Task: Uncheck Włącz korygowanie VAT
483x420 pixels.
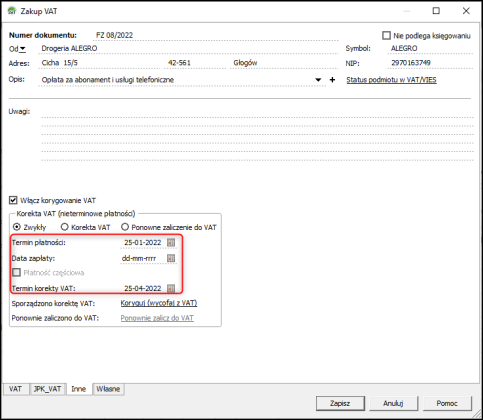Action: click(13, 200)
